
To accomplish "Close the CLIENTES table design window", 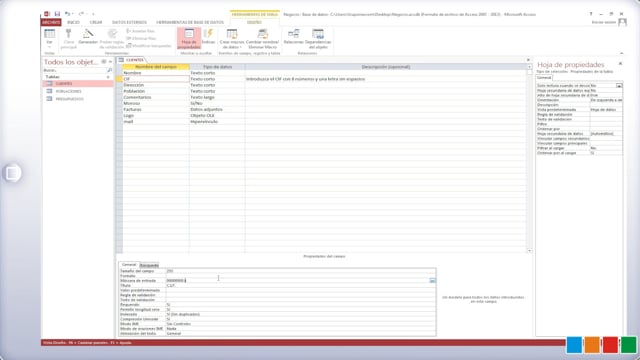I will (x=528, y=60).
